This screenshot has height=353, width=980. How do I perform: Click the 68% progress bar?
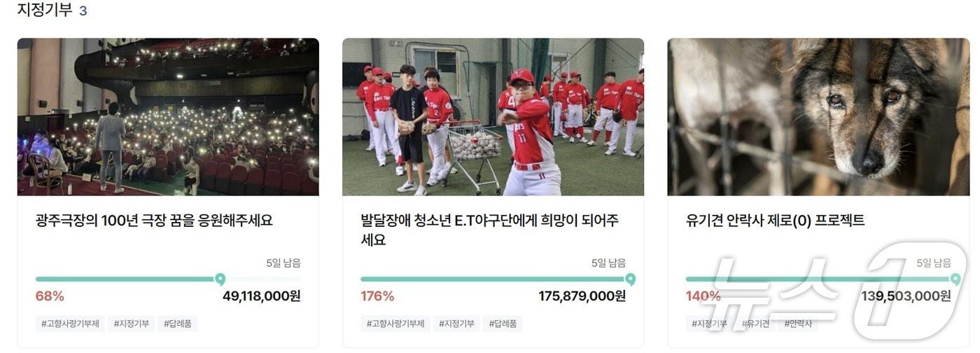click(168, 279)
